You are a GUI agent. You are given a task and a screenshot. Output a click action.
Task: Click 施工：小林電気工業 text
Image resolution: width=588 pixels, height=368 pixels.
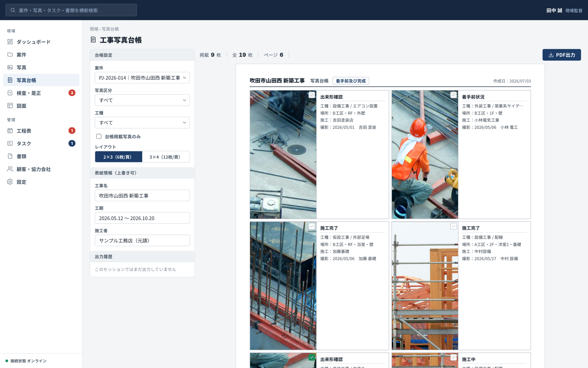click(481, 120)
